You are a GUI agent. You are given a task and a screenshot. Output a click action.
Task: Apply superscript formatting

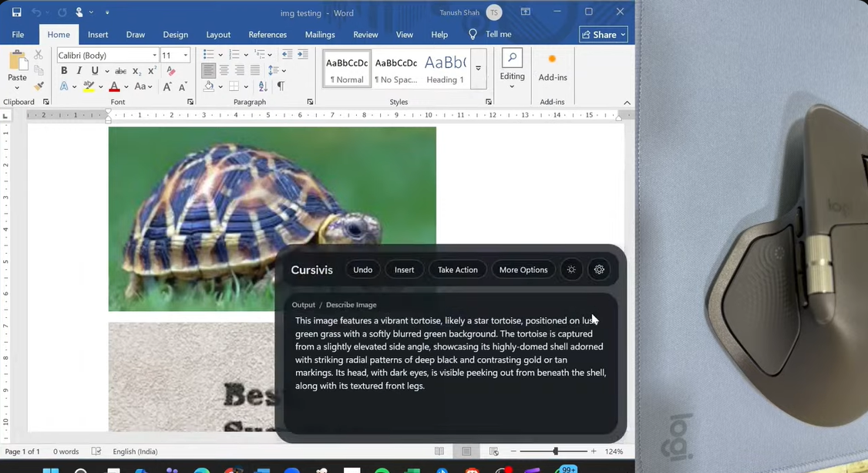[x=152, y=71]
